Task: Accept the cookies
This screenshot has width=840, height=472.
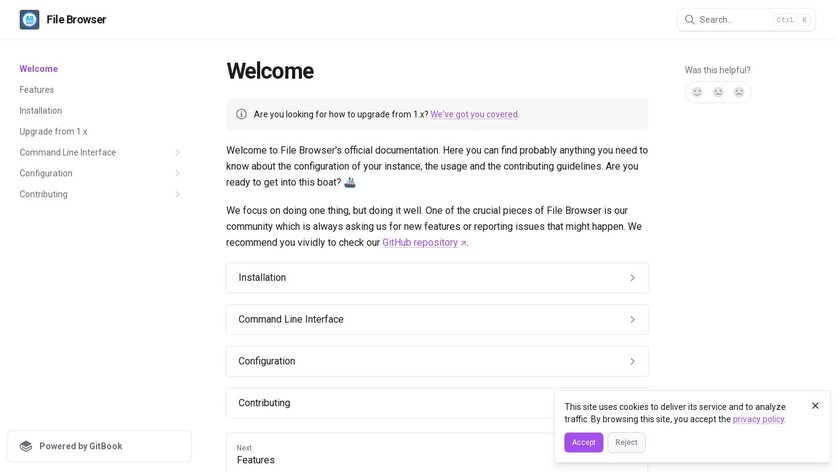Action: (x=583, y=442)
